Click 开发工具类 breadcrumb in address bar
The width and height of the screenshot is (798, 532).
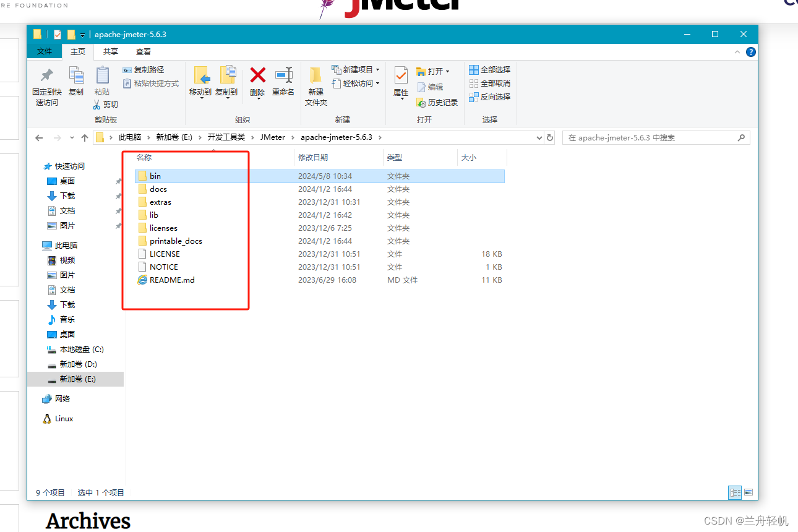point(226,137)
